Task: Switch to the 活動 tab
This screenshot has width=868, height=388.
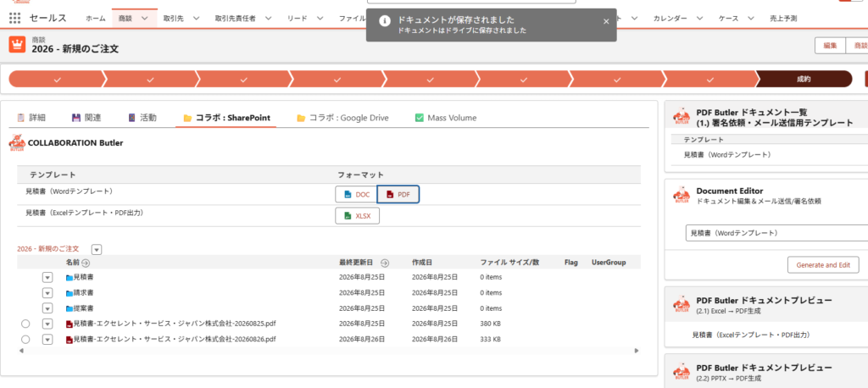Action: (x=142, y=118)
